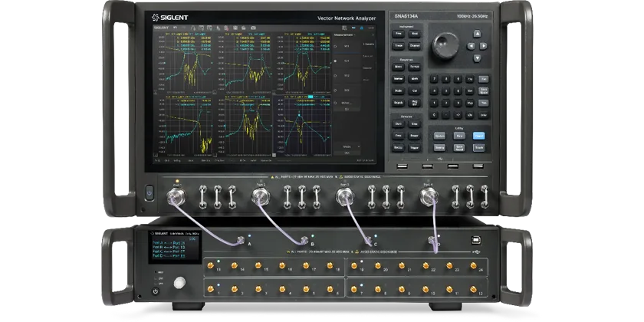
Task: Select the G/n unit key on the keypad
Action: coord(470,90)
